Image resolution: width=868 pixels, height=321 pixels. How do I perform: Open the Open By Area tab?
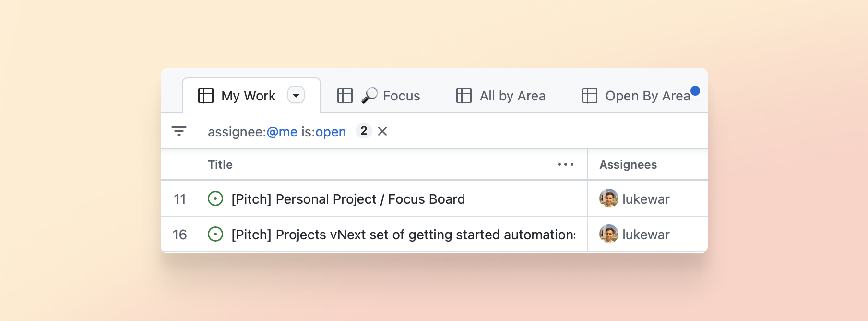(648, 96)
